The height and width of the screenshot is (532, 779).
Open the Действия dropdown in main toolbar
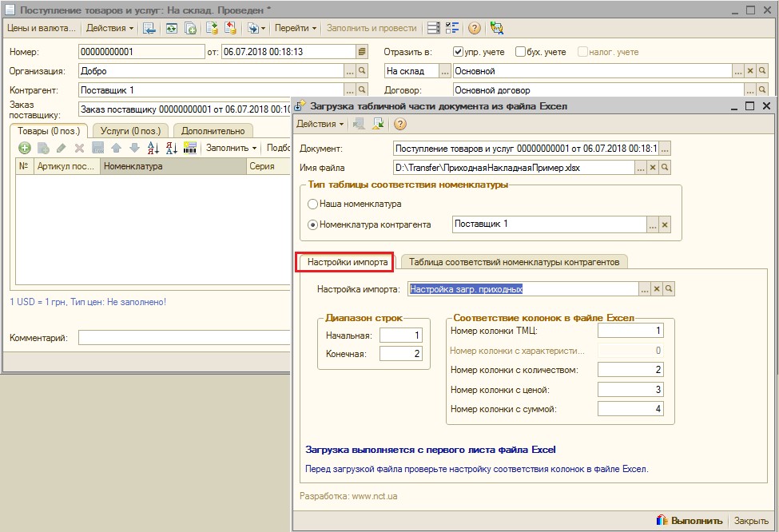pyautogui.click(x=109, y=28)
